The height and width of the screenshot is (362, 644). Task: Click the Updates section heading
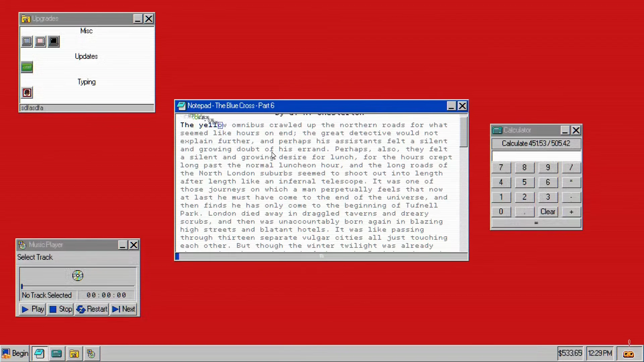coord(86,56)
